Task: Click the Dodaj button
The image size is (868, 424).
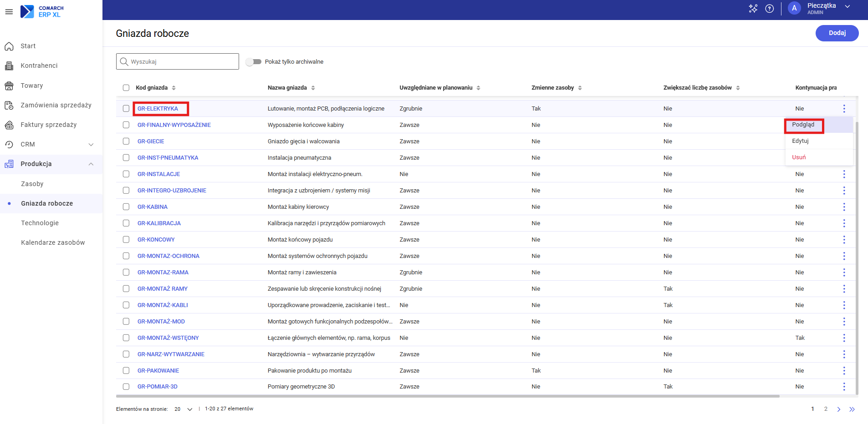Action: click(x=837, y=33)
